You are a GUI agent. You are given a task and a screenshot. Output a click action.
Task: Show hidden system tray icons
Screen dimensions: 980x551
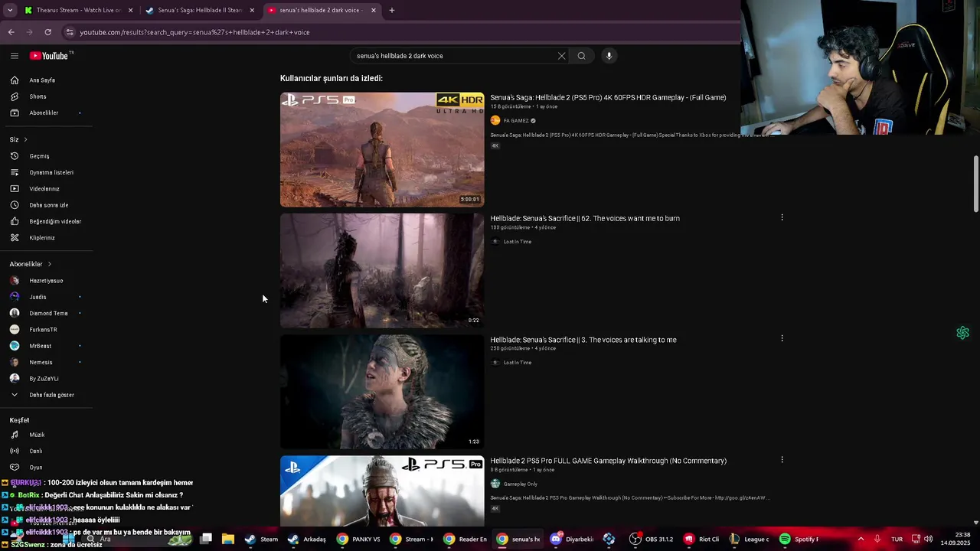[861, 539]
